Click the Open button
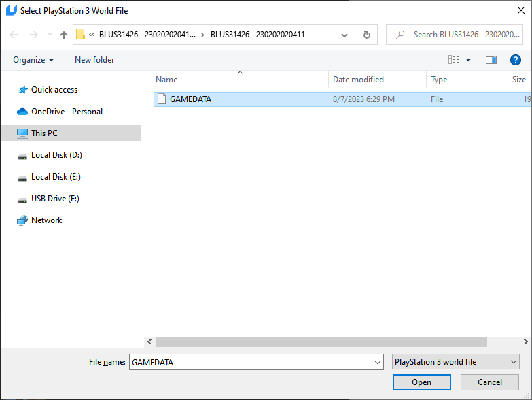The height and width of the screenshot is (400, 532). [421, 382]
